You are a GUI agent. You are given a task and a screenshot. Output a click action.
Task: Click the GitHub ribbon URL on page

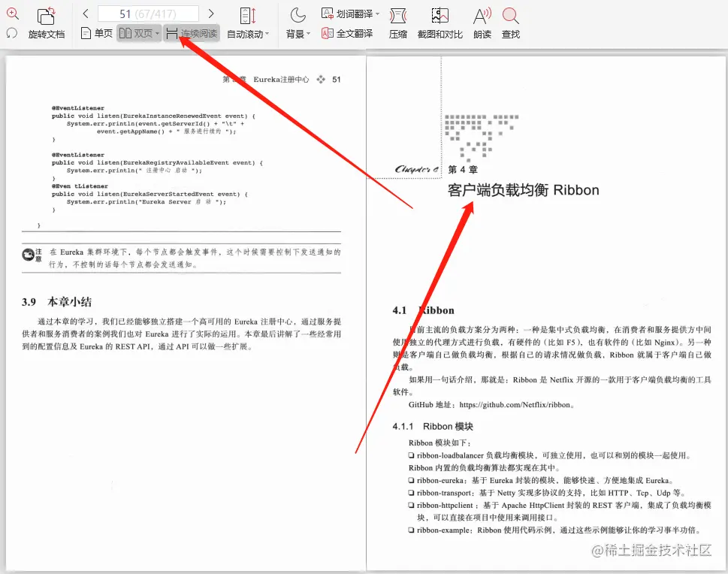[515, 405]
